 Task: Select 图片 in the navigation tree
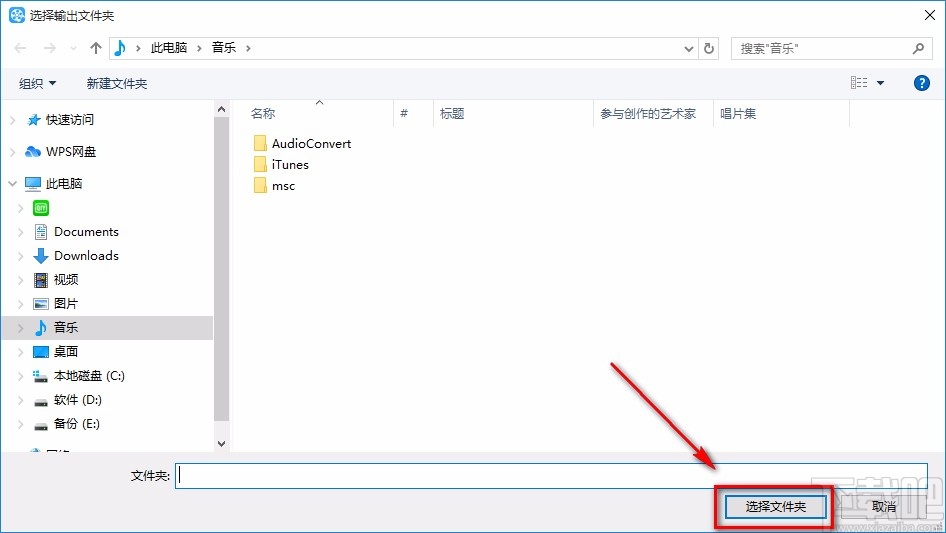tap(65, 304)
